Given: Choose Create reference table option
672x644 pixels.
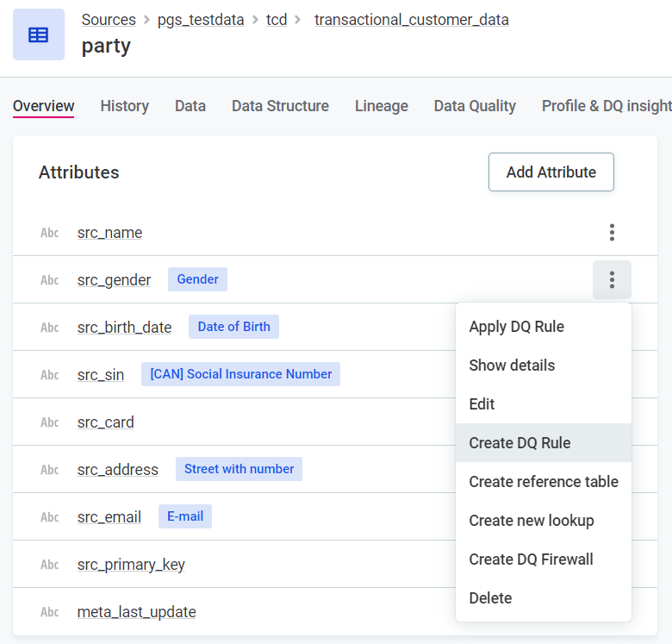Looking at the screenshot, I should [x=543, y=482].
